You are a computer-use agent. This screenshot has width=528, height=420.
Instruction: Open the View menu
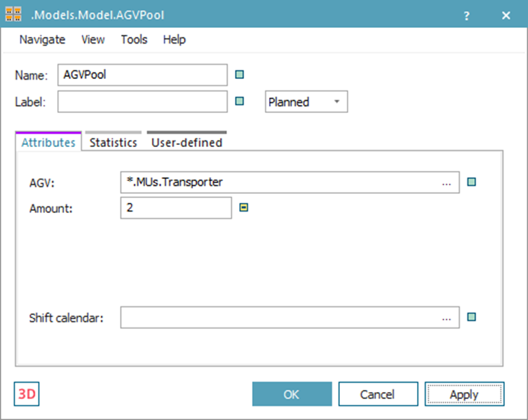[x=93, y=39]
